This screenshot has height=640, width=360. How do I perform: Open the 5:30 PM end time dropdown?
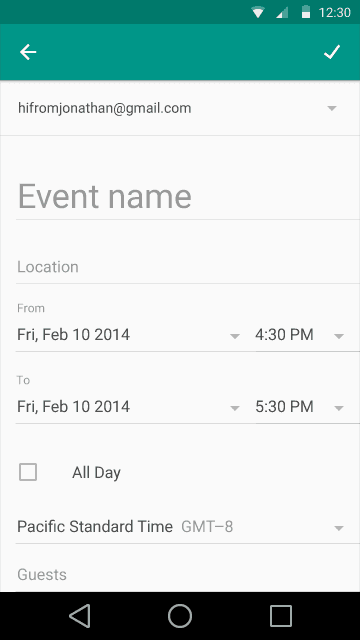tap(301, 407)
